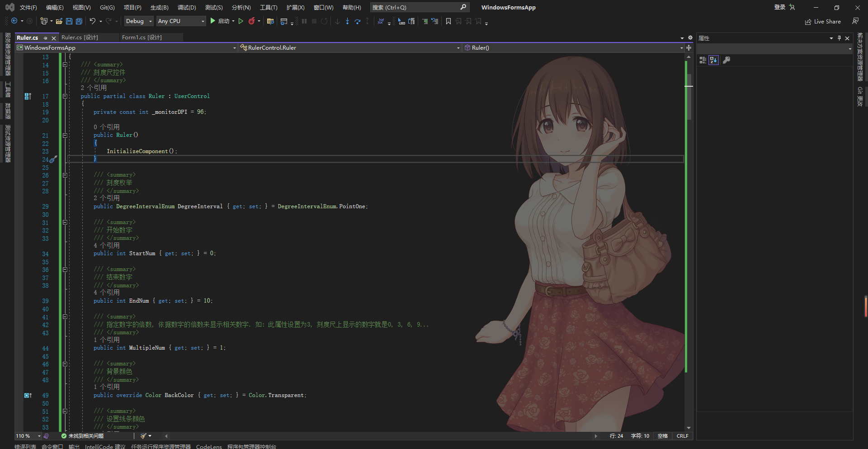Click the Property Pages wrench icon
The width and height of the screenshot is (868, 449).
click(x=726, y=60)
